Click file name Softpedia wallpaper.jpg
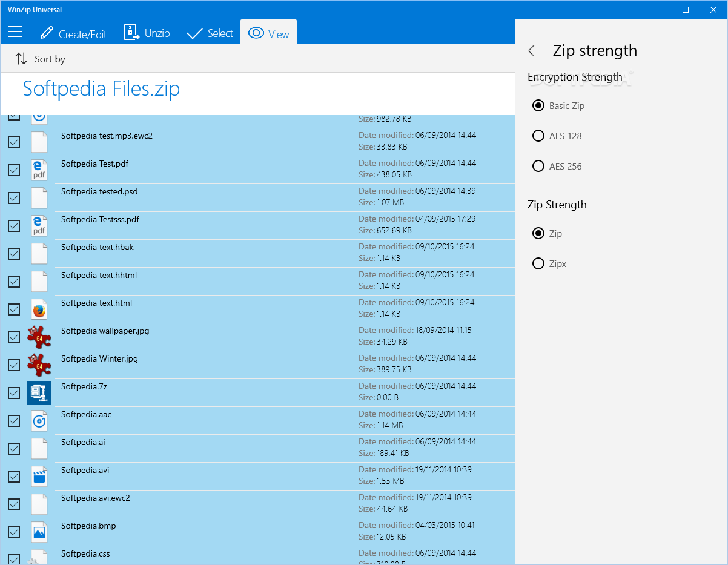 [105, 331]
